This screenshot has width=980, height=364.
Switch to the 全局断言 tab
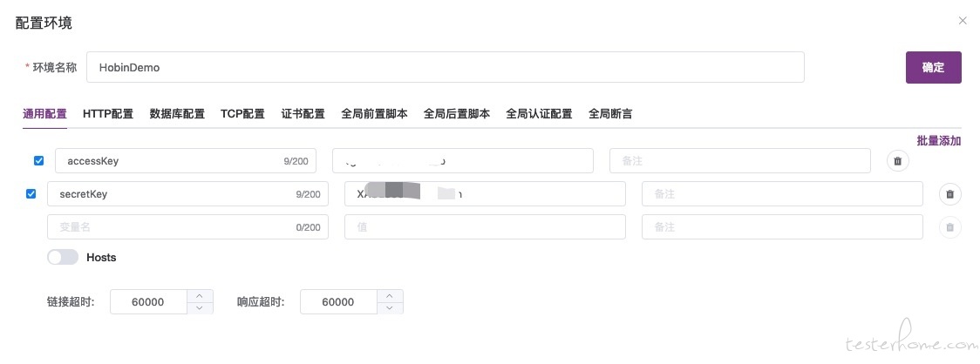pyautogui.click(x=610, y=114)
